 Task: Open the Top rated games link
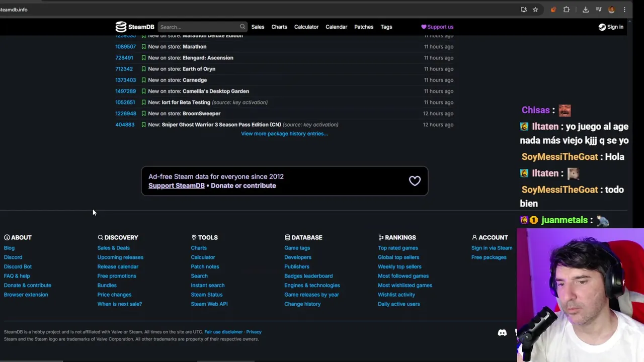point(398,248)
